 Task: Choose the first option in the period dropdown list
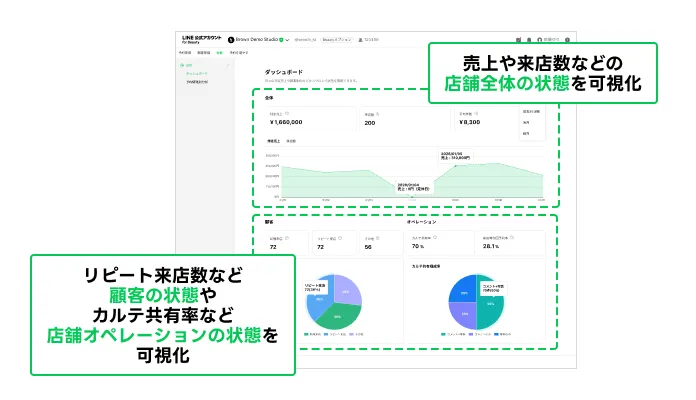click(x=531, y=111)
